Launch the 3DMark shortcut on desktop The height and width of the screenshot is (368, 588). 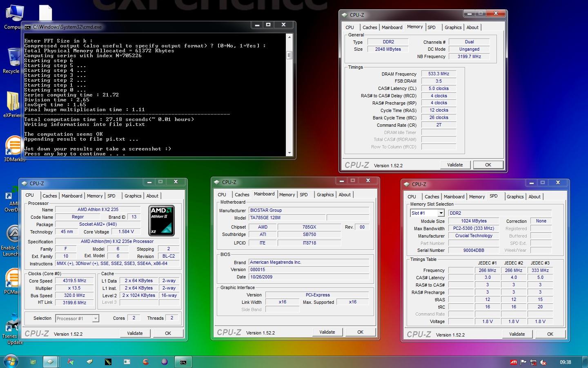click(x=14, y=149)
